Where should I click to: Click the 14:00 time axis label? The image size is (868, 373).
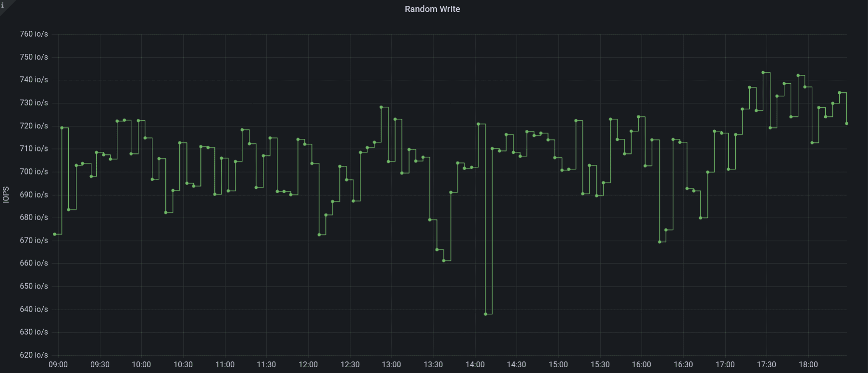(x=475, y=365)
